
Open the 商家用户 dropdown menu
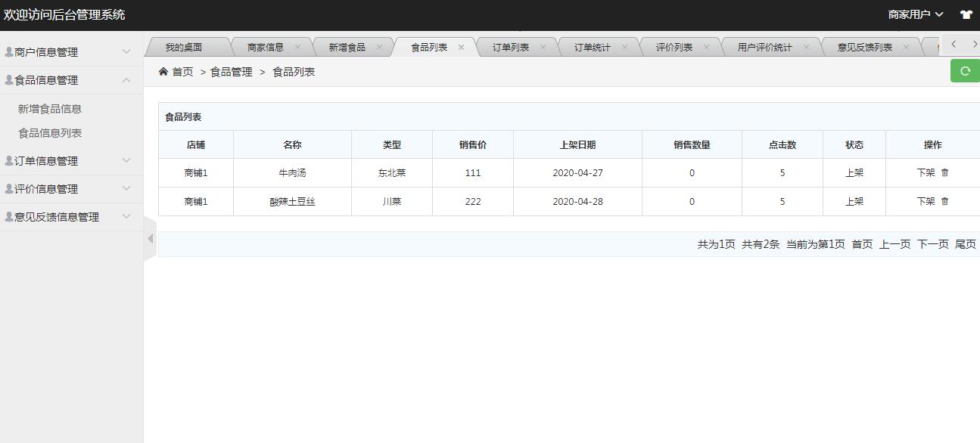tap(916, 14)
